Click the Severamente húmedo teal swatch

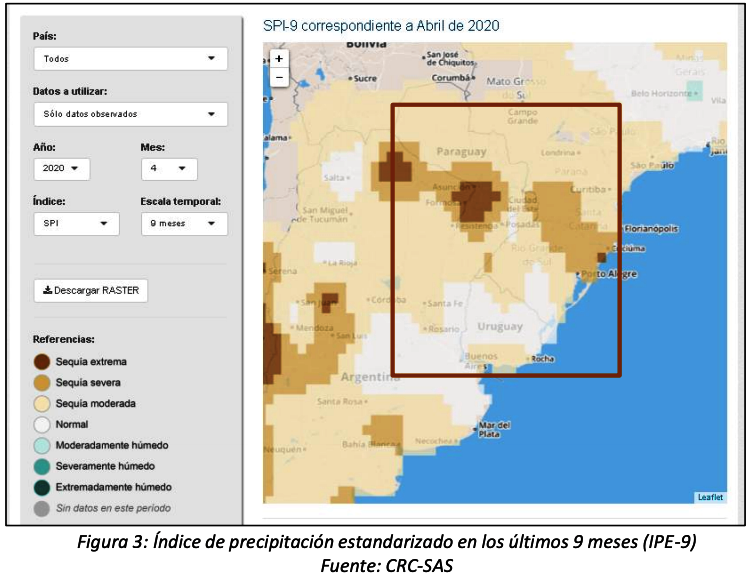click(x=42, y=466)
